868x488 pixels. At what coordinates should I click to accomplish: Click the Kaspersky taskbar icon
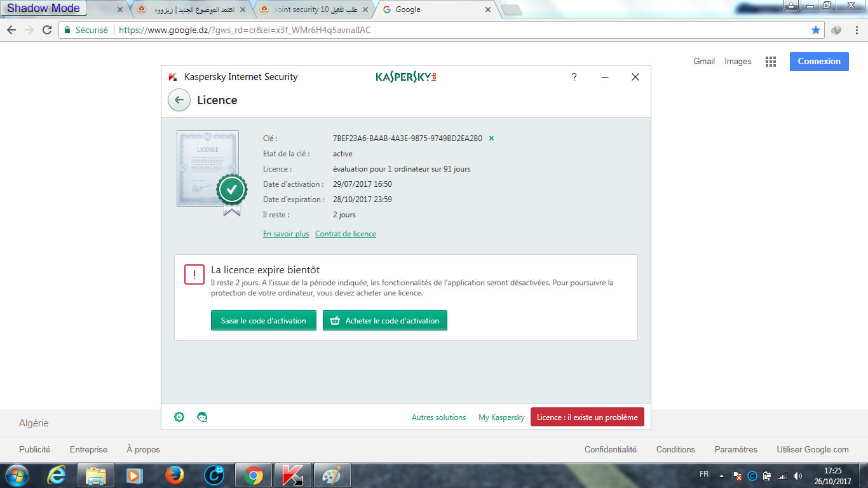tap(293, 475)
